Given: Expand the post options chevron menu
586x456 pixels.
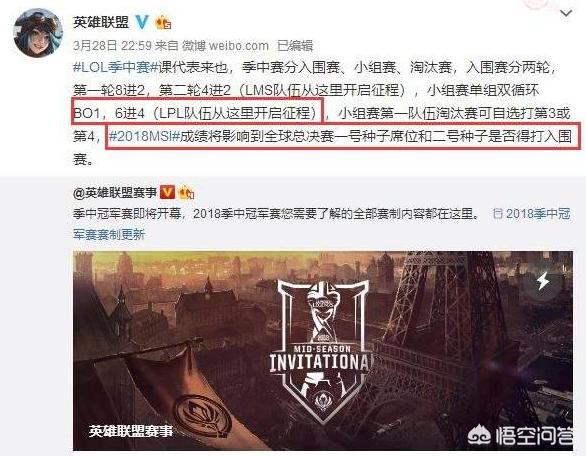Looking at the screenshot, I should [x=566, y=13].
